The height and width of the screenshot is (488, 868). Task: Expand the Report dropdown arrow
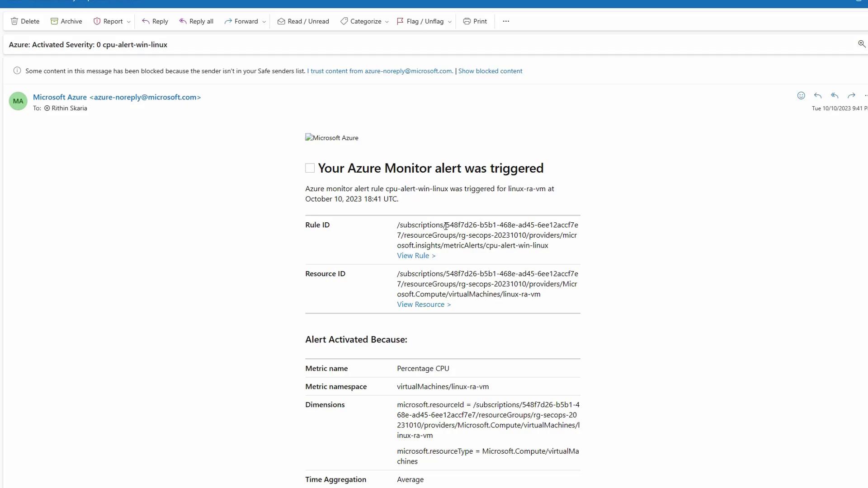(129, 22)
